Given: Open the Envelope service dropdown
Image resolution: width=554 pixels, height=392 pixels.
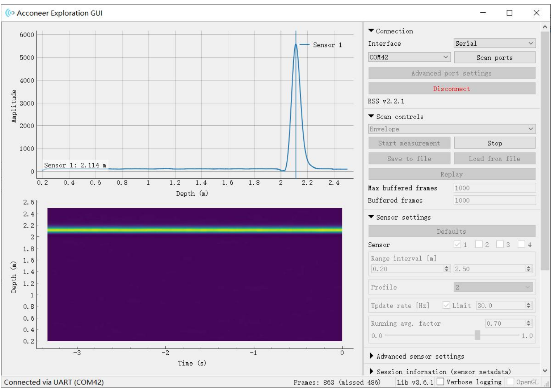Looking at the screenshot, I should click(452, 129).
